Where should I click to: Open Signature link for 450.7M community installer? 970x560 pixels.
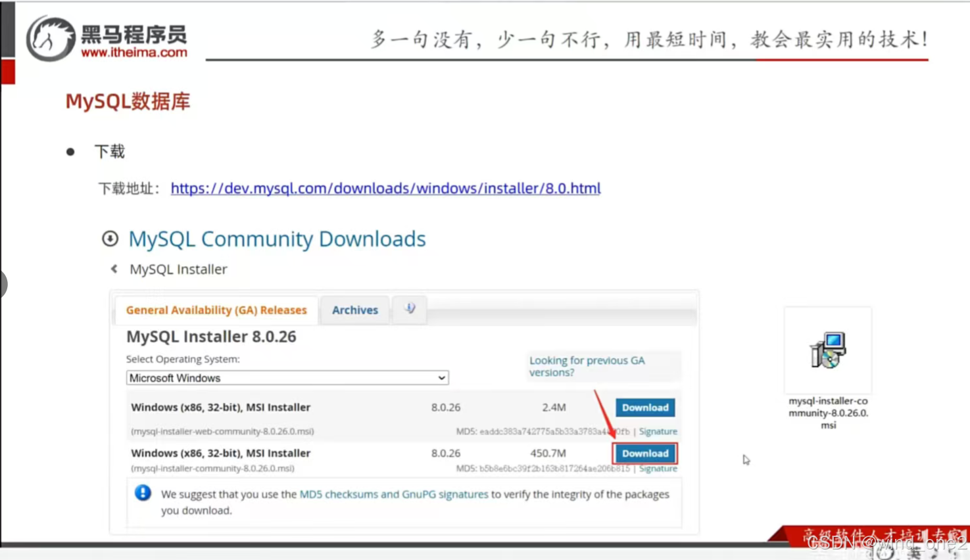pos(658,469)
